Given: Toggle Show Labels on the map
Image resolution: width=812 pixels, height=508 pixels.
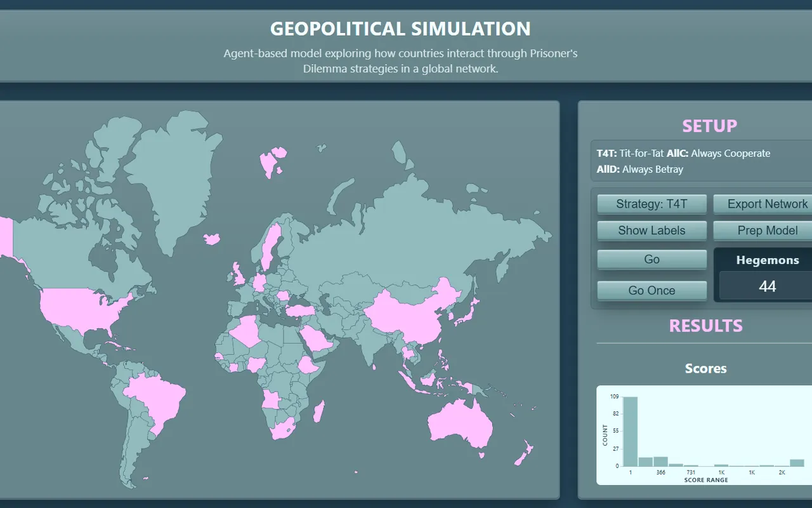Looking at the screenshot, I should (652, 231).
